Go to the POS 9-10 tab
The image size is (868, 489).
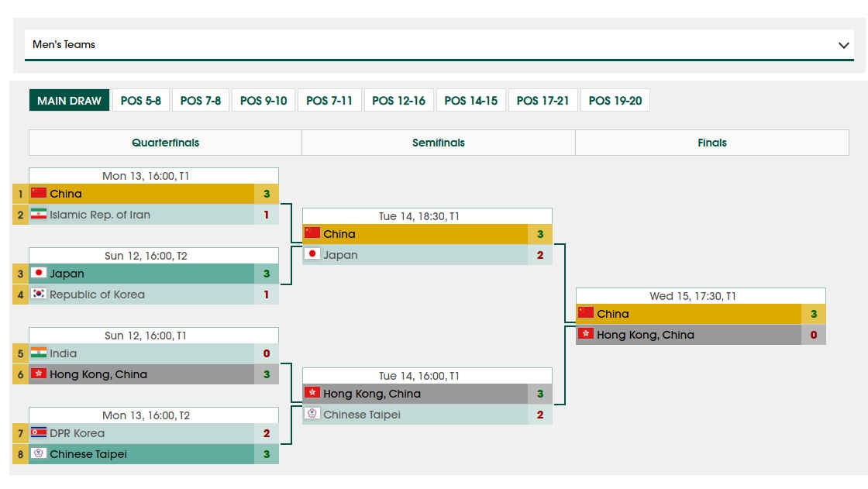[x=263, y=100]
